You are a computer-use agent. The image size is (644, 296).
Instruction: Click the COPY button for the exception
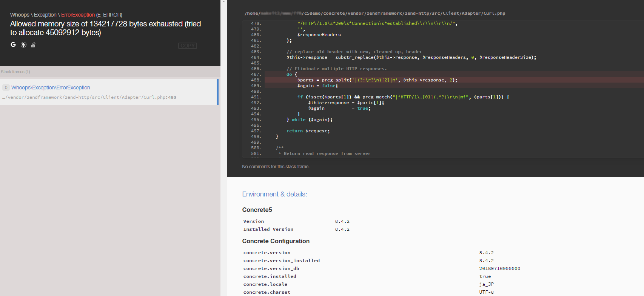[x=188, y=46]
